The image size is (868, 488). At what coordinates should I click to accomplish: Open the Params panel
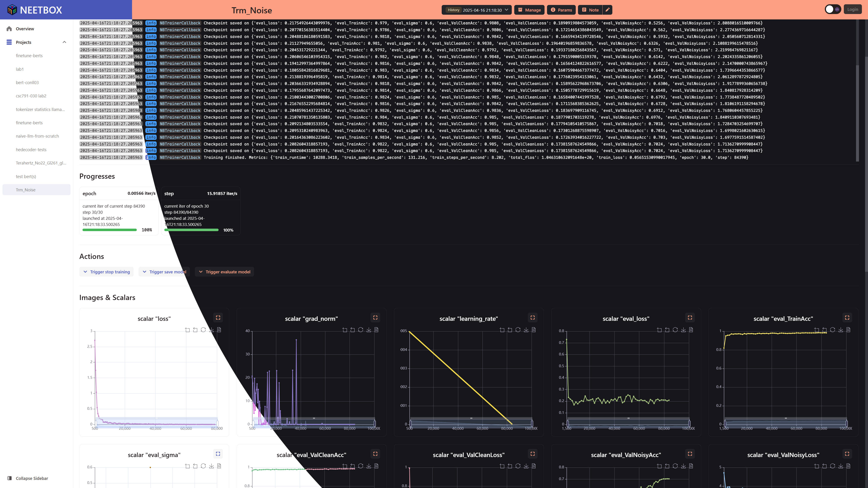(x=561, y=10)
